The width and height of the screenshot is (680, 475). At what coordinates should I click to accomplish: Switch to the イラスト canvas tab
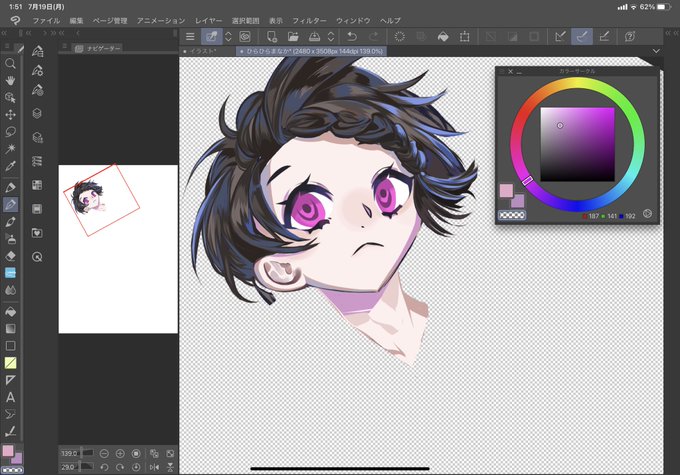coord(207,51)
